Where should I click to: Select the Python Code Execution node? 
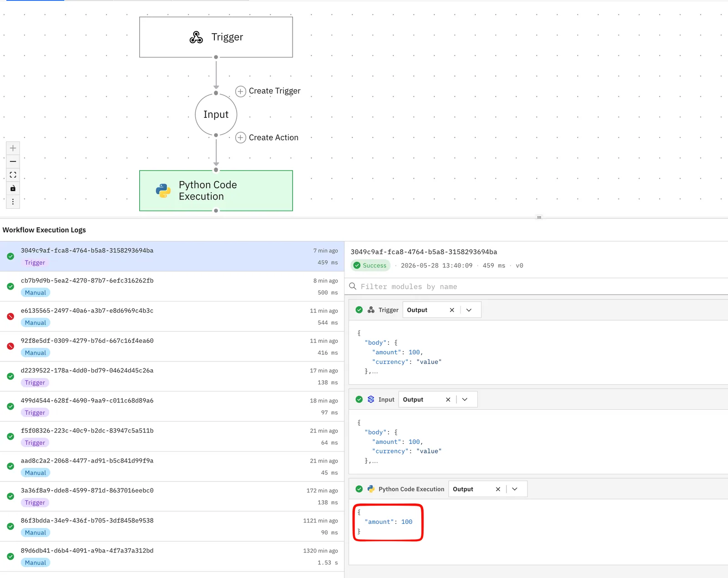click(x=216, y=191)
